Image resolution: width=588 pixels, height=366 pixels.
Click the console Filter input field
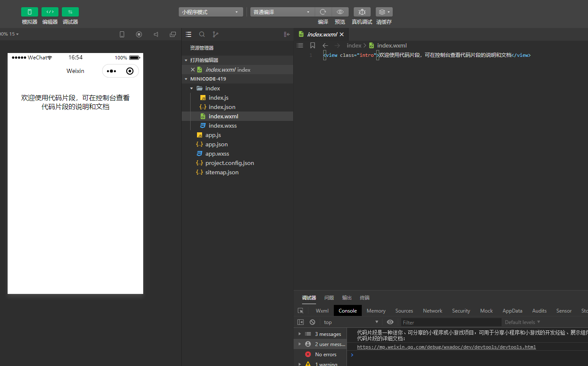(451, 322)
